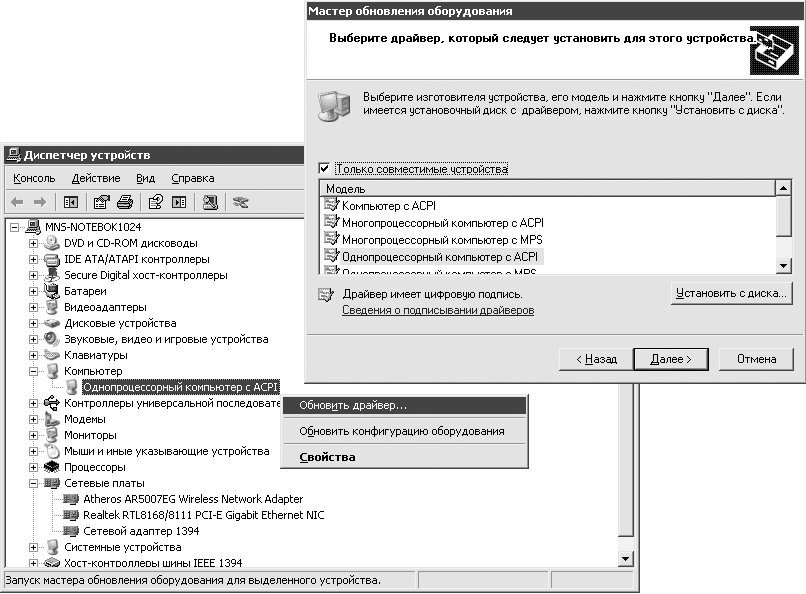Image resolution: width=806 pixels, height=594 pixels.
Task: Click the Help toolbar icon
Action: pyautogui.click(x=156, y=202)
